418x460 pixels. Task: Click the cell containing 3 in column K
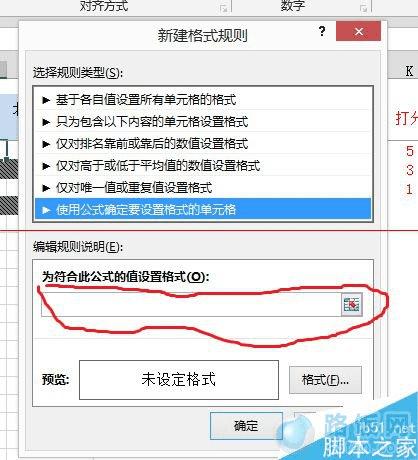(x=409, y=170)
